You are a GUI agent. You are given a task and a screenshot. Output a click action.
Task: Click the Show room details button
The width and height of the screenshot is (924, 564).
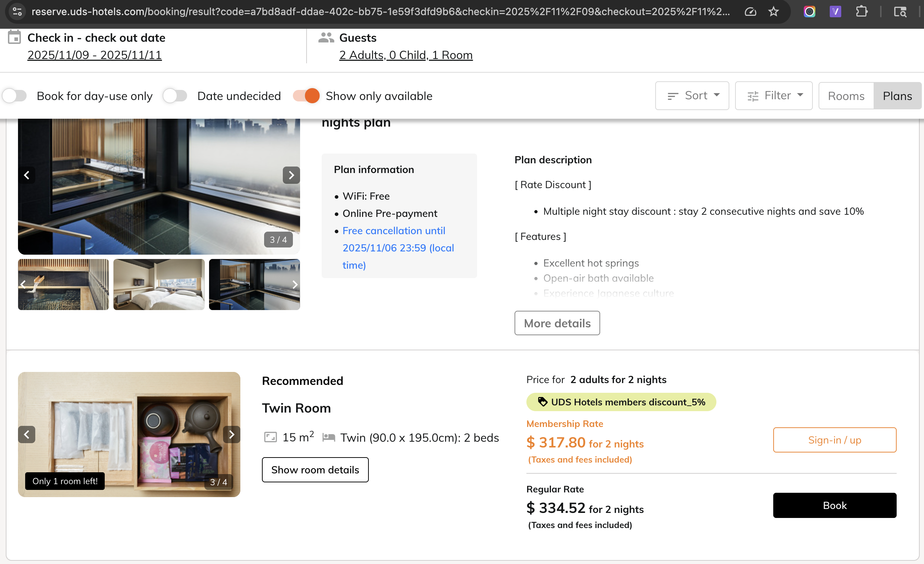click(315, 469)
